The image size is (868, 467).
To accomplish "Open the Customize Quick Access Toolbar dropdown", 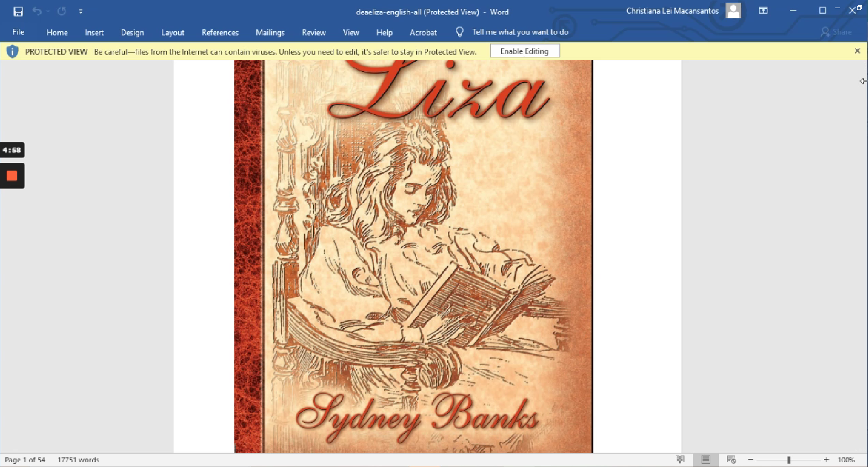I will [81, 11].
